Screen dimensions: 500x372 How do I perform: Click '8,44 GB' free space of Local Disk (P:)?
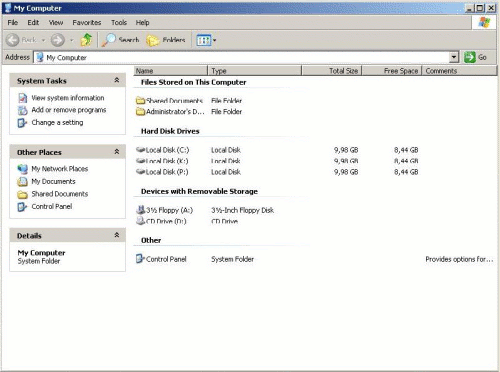(406, 172)
